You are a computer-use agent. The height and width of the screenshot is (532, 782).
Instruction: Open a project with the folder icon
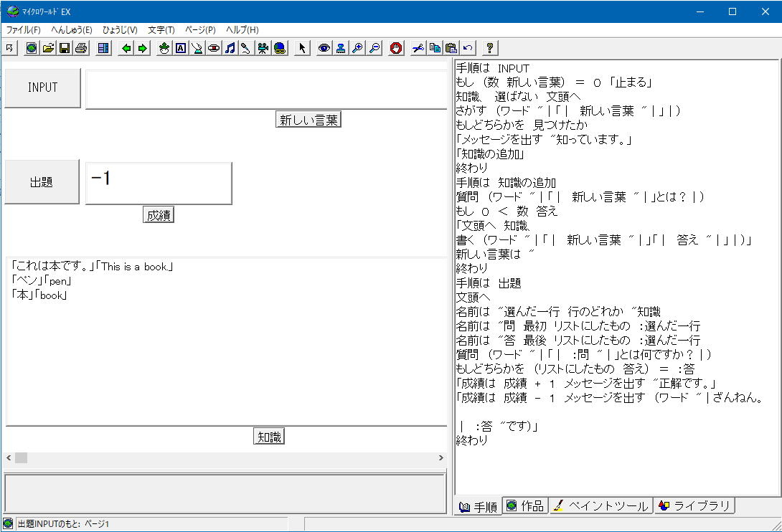(x=48, y=48)
